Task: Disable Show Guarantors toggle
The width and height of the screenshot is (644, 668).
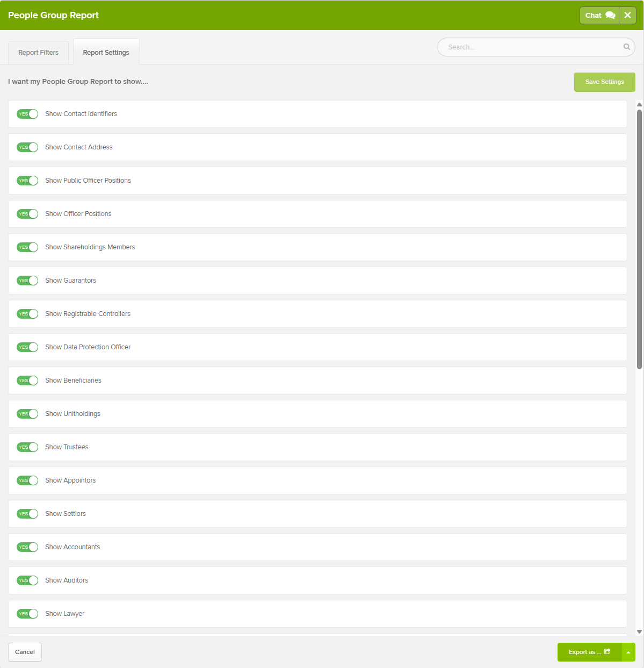Action: tap(27, 281)
